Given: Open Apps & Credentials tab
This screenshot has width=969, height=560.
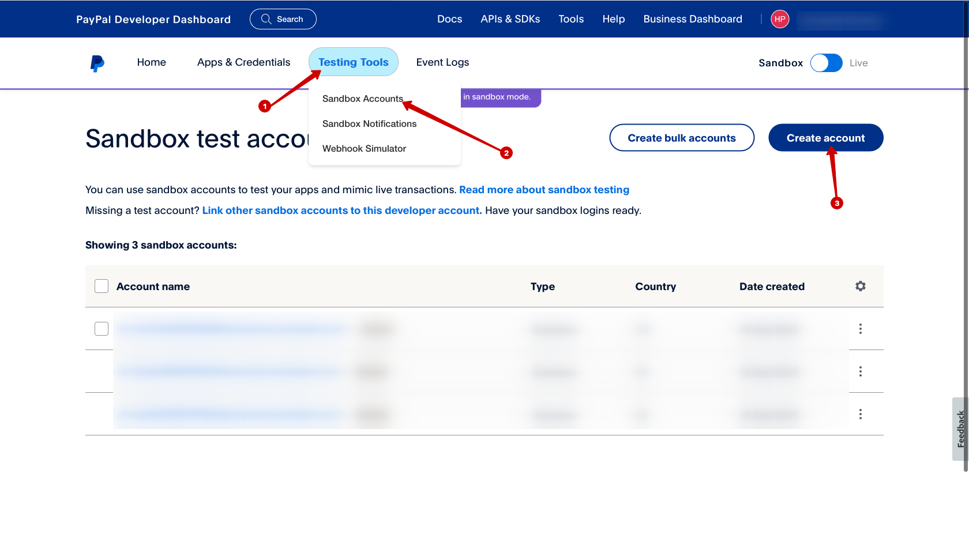Looking at the screenshot, I should pyautogui.click(x=243, y=62).
